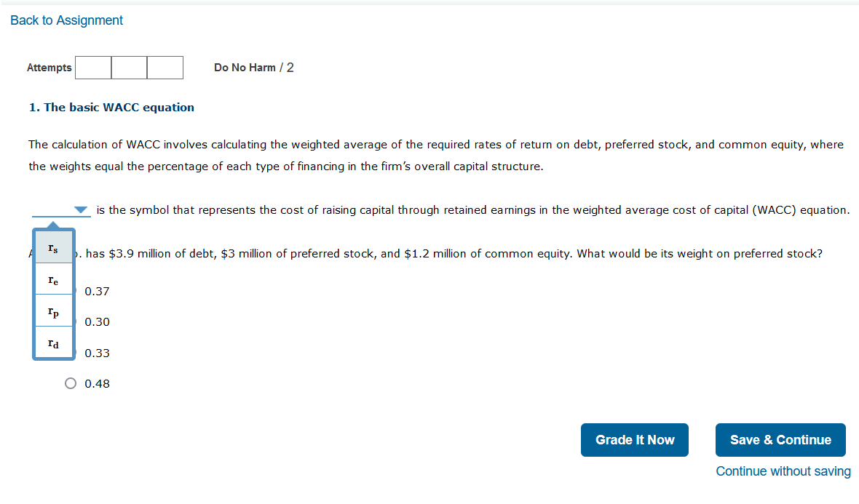The image size is (859, 504).
Task: Click the Save & Continue button
Action: (780, 439)
